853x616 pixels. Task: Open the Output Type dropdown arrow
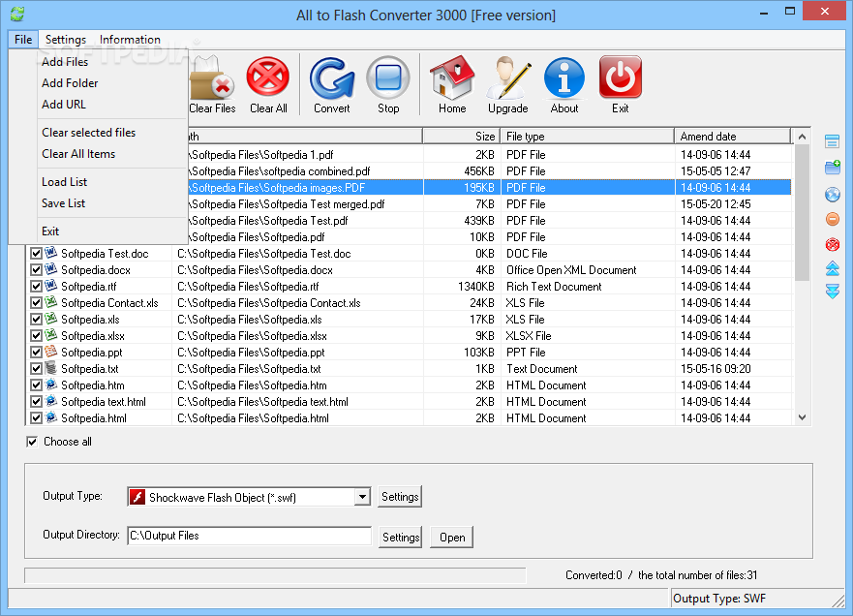[x=362, y=497]
